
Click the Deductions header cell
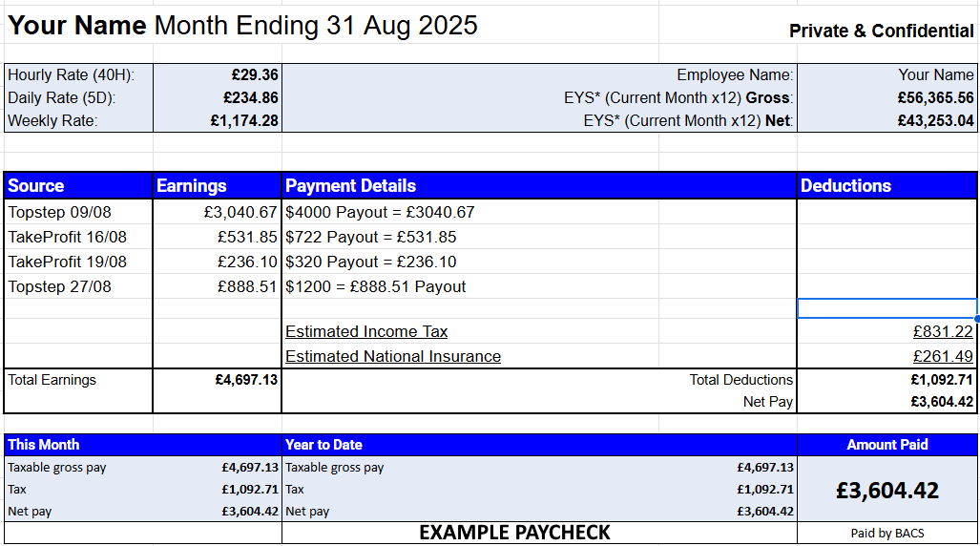(886, 186)
